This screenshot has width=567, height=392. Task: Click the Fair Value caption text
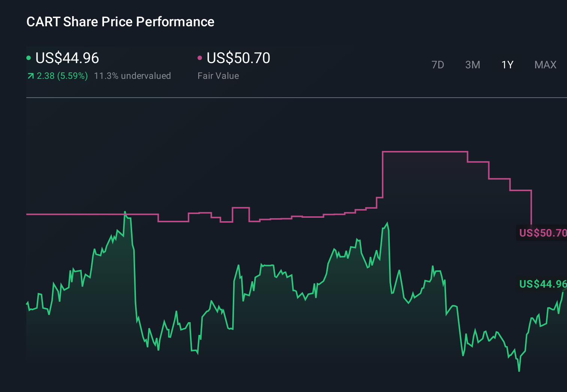[218, 75]
